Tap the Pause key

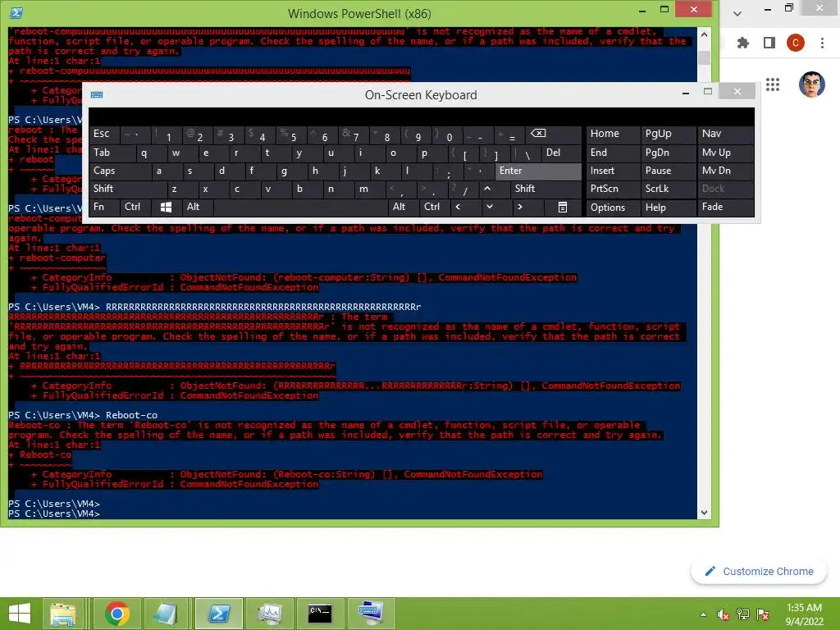(668, 171)
